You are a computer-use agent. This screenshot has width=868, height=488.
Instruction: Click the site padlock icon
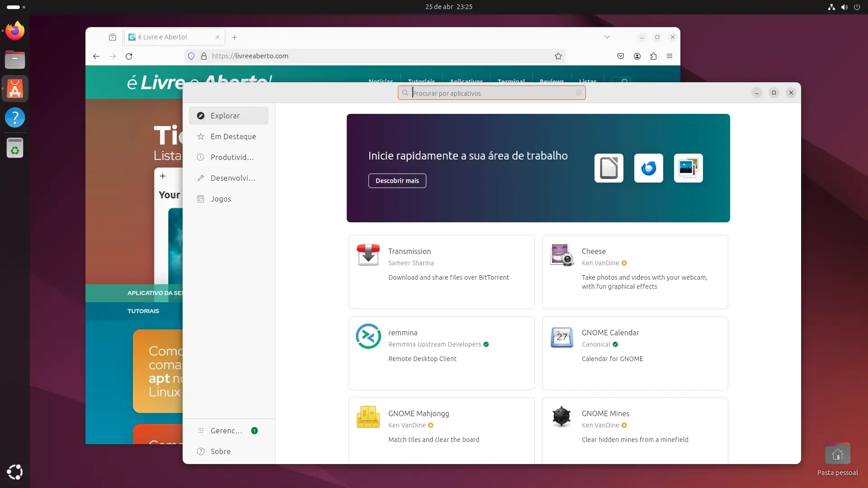204,56
